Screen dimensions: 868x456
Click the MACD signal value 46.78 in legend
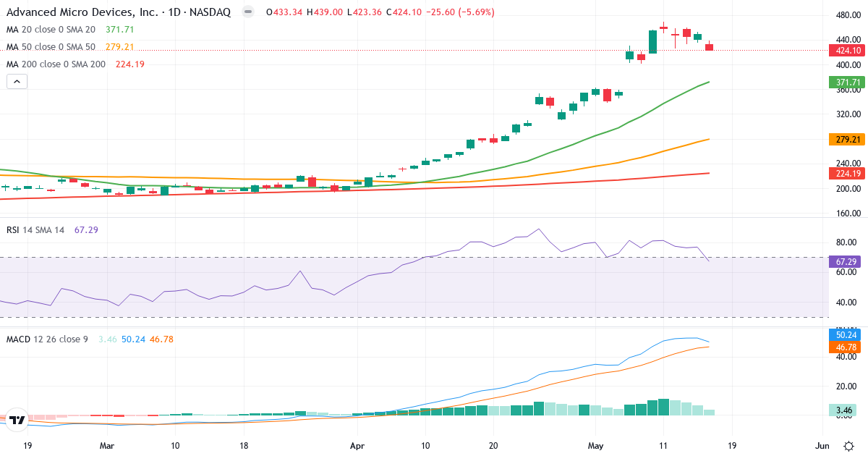(161, 339)
